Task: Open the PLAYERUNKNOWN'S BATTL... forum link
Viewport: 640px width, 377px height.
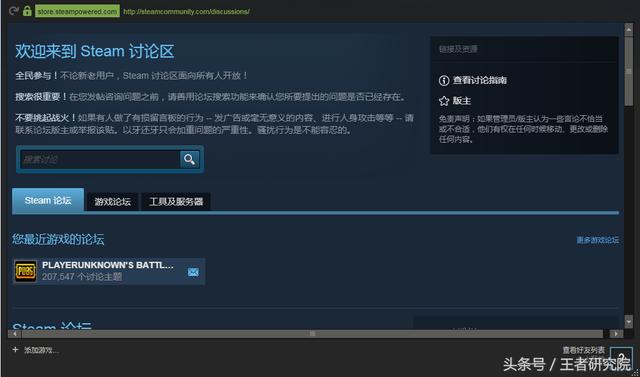Action: point(108,265)
